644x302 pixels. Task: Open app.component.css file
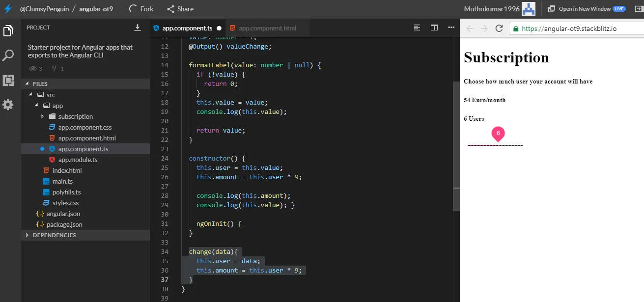click(85, 127)
